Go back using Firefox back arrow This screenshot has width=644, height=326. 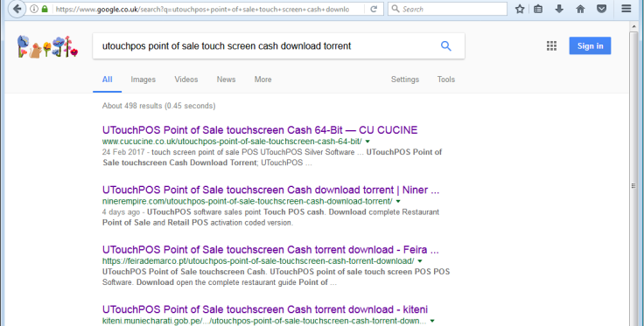coord(17,9)
